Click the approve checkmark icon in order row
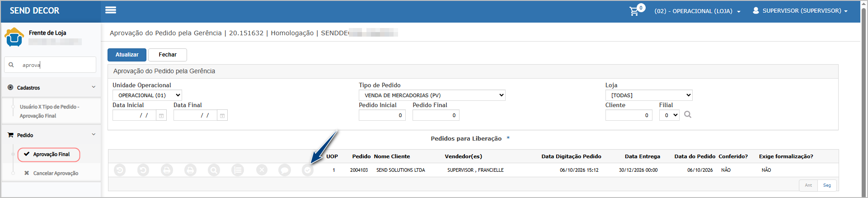 308,170
